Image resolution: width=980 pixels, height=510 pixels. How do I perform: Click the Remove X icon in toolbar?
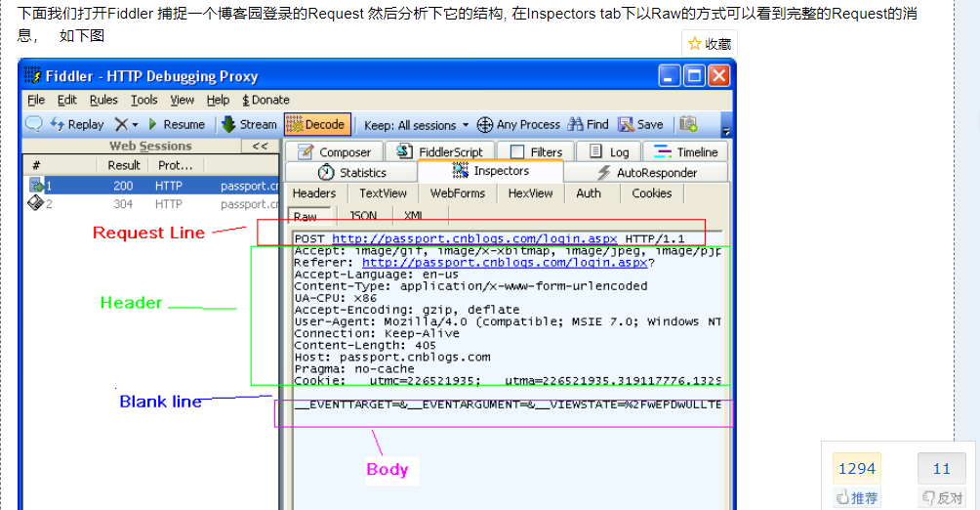(121, 124)
